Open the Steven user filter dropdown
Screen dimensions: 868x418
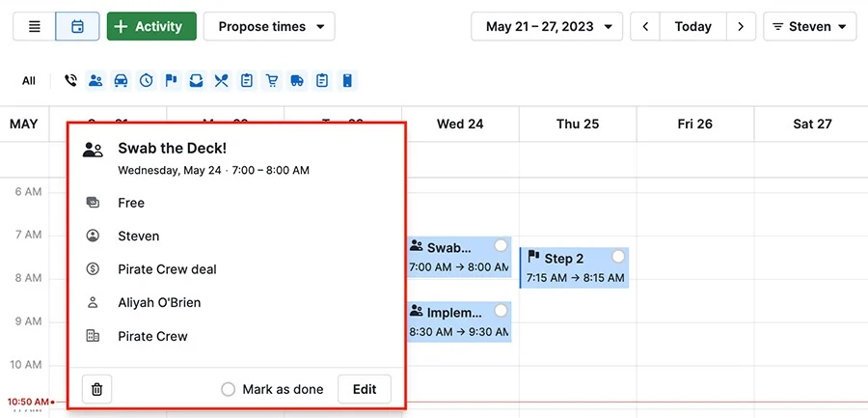tap(810, 26)
